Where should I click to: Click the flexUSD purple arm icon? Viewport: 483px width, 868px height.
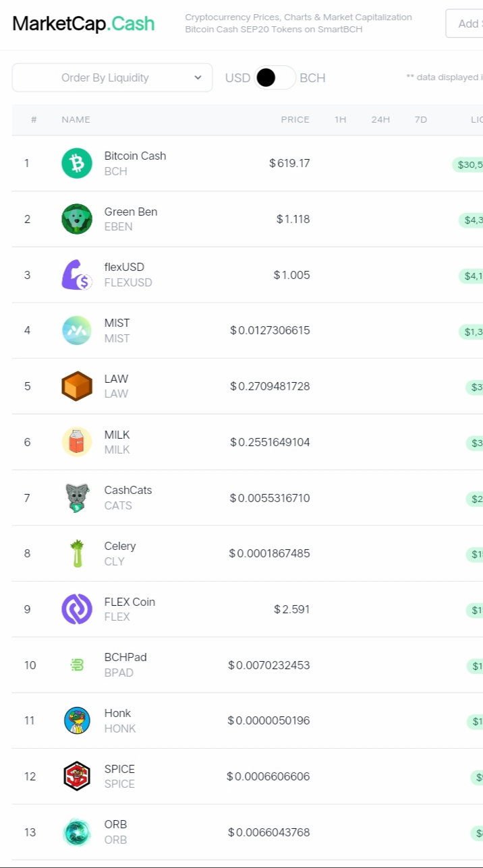pyautogui.click(x=77, y=275)
